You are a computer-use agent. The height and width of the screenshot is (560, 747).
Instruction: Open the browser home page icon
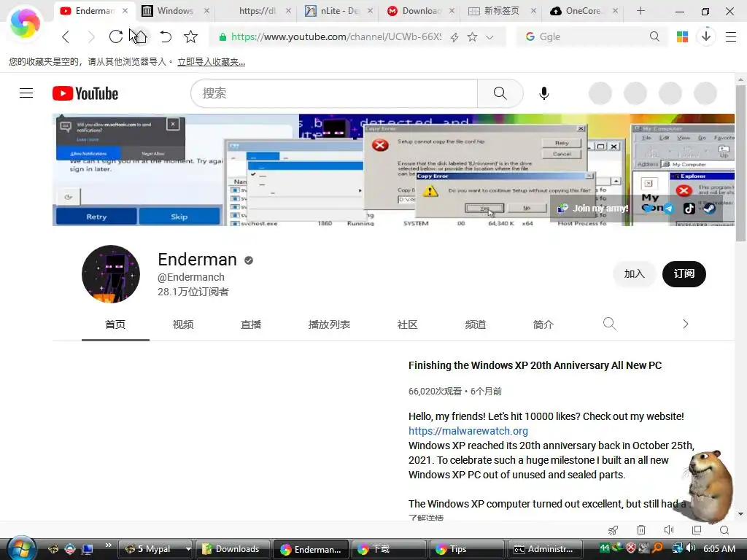(x=140, y=36)
